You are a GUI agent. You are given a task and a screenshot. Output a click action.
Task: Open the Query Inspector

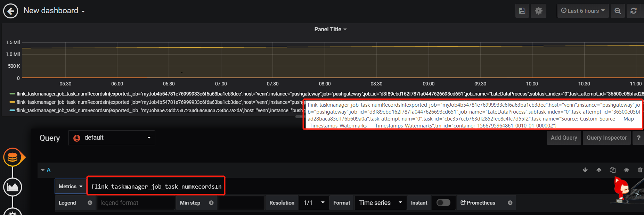tap(606, 138)
